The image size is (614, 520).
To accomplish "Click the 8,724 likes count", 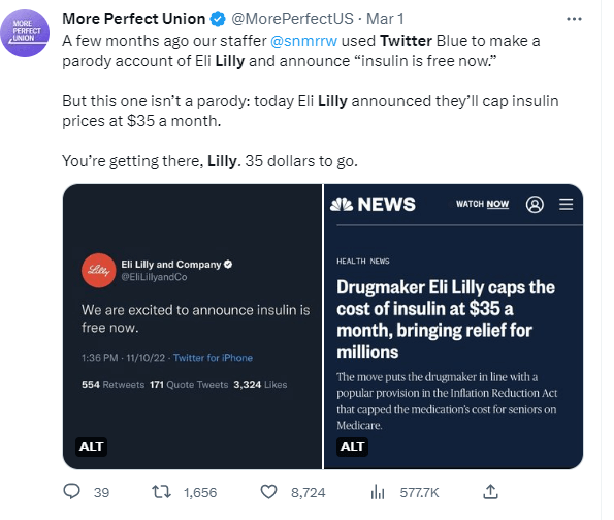I will (306, 492).
